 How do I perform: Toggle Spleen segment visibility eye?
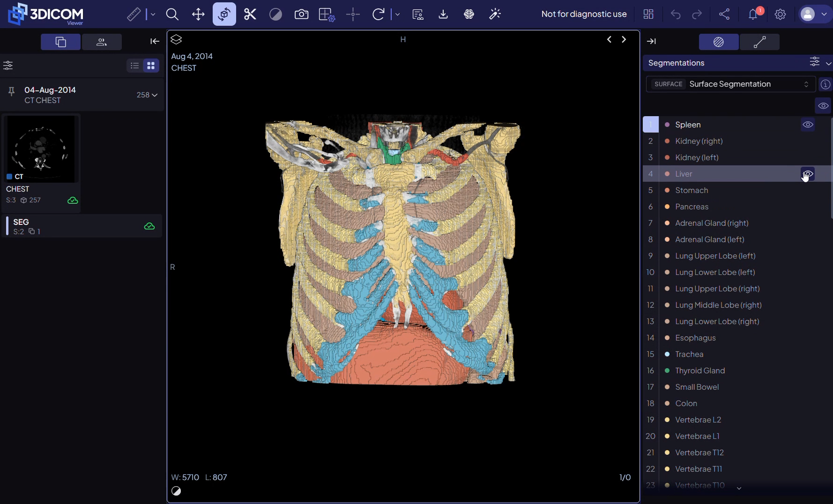808,125
